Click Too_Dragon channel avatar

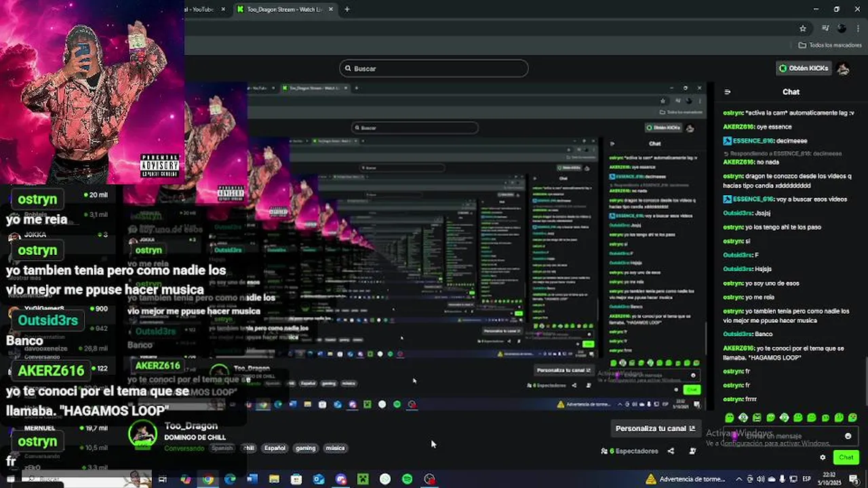tap(142, 435)
